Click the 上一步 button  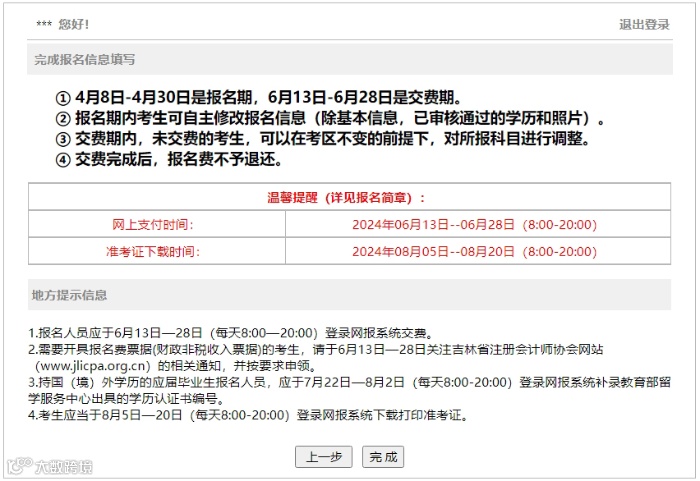click(x=324, y=456)
